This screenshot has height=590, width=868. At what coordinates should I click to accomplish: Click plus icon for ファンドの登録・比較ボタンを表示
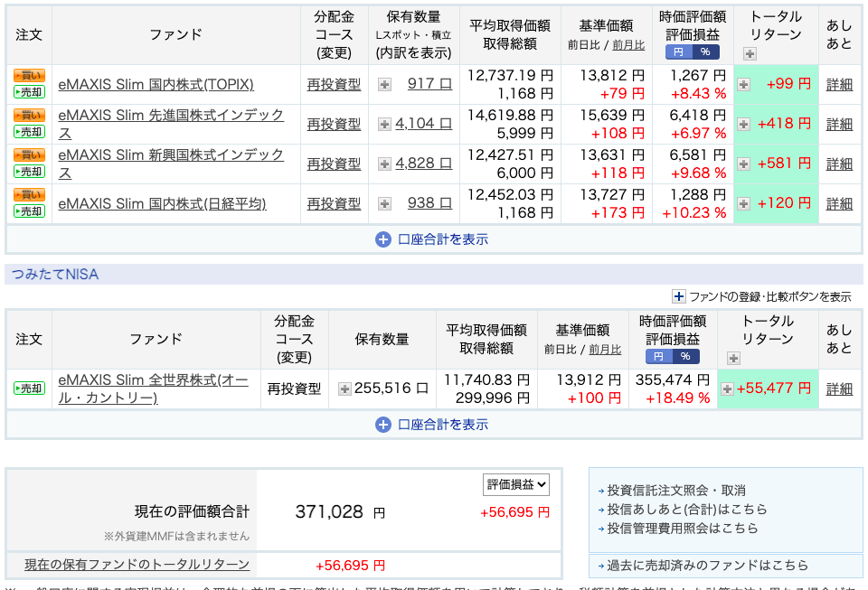(679, 297)
